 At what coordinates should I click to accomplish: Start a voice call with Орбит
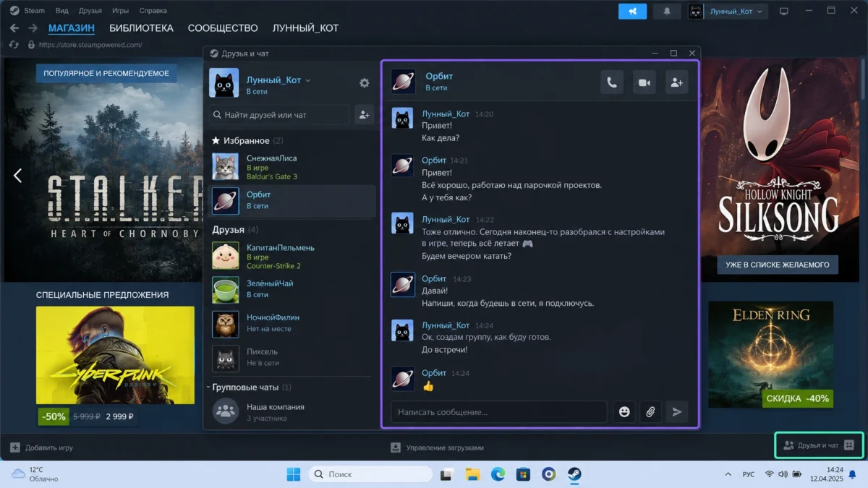click(x=612, y=82)
